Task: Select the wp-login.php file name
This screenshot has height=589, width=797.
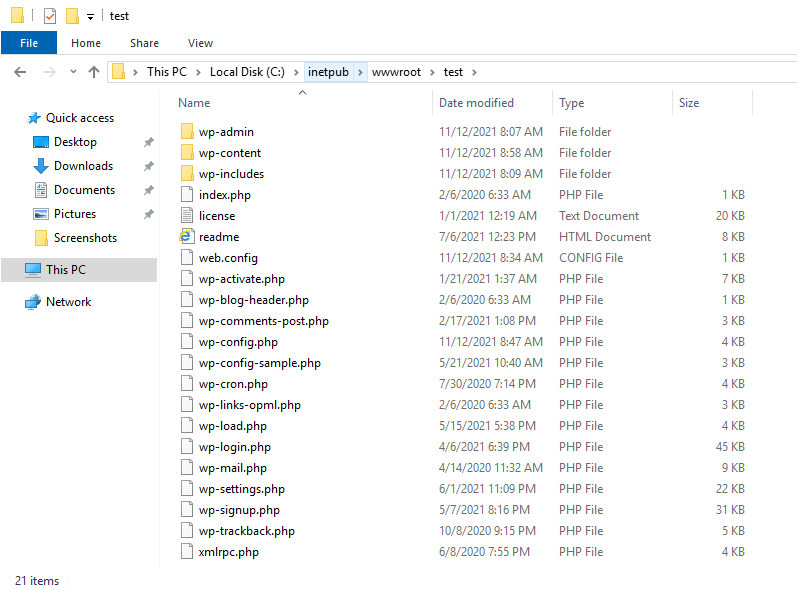Action: (x=235, y=447)
